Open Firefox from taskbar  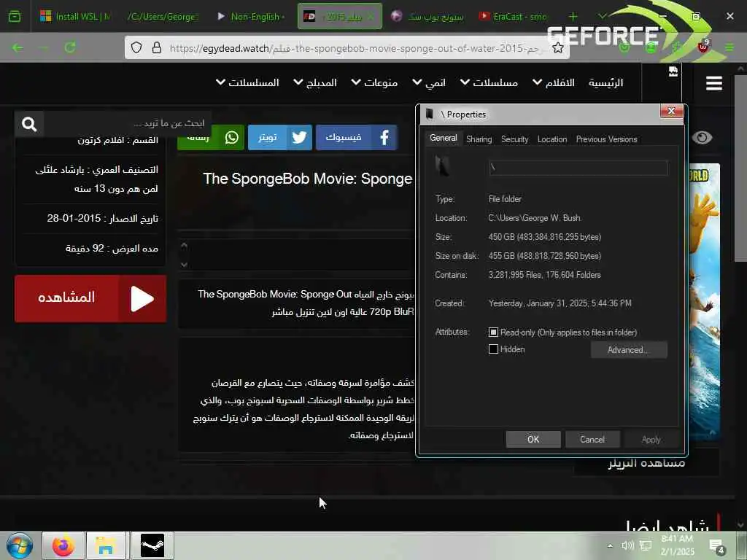click(x=63, y=545)
